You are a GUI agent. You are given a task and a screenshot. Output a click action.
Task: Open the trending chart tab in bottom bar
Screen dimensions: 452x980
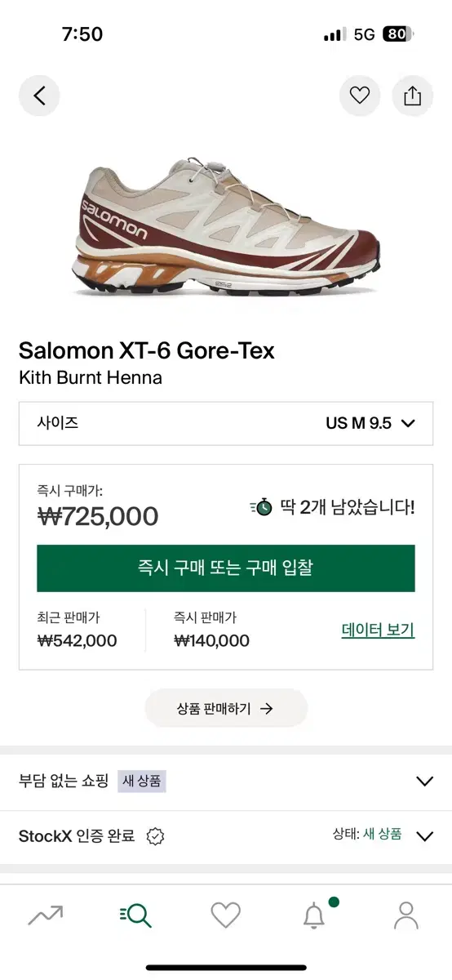click(46, 915)
